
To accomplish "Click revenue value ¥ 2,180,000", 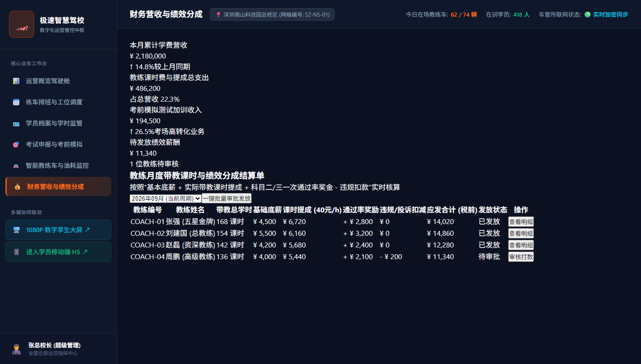I will (148, 56).
